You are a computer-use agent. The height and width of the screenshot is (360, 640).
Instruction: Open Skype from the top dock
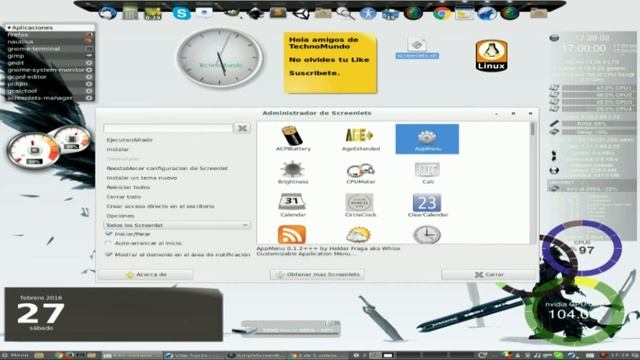coord(181,13)
